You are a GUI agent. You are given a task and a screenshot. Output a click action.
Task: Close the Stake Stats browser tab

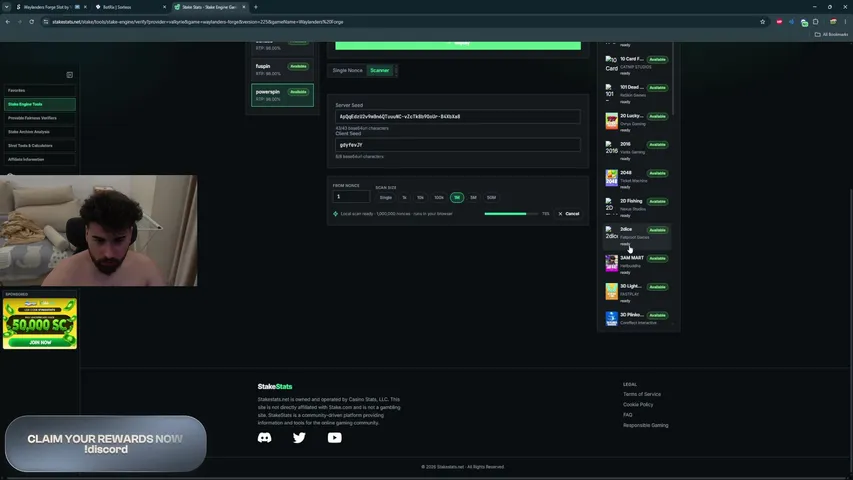tap(244, 7)
